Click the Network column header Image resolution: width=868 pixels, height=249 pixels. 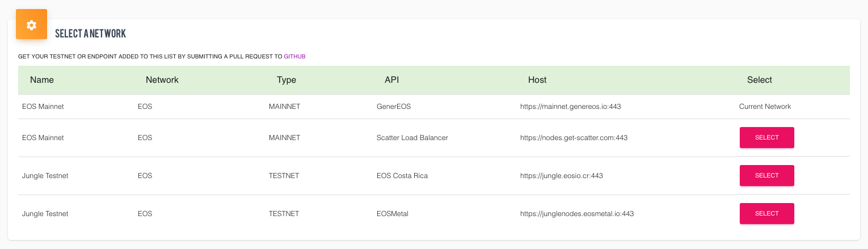point(162,80)
